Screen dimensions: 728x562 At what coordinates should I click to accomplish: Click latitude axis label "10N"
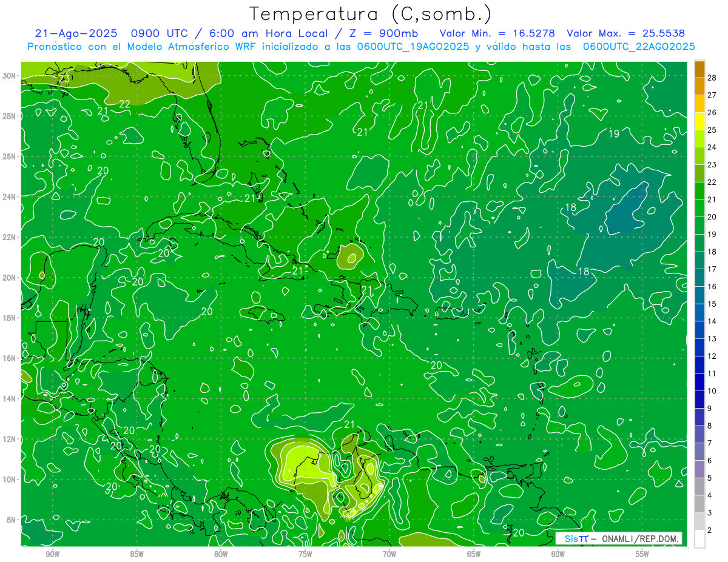(10, 480)
